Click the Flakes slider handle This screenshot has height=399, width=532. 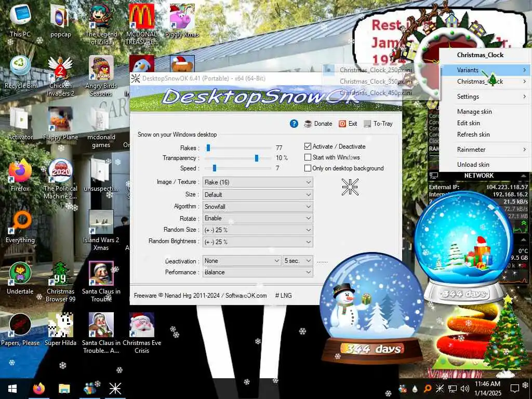tap(208, 148)
